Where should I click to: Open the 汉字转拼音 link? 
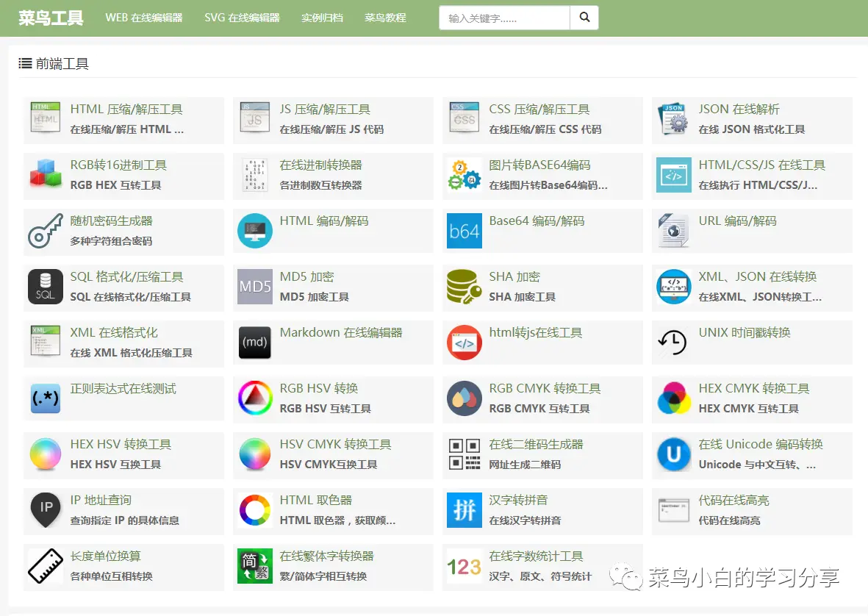518,501
